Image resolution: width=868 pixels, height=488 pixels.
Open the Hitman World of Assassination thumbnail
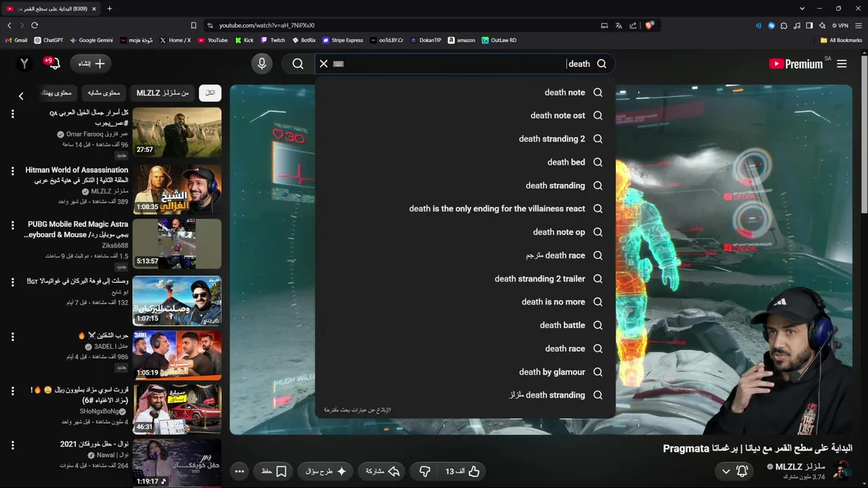(177, 189)
